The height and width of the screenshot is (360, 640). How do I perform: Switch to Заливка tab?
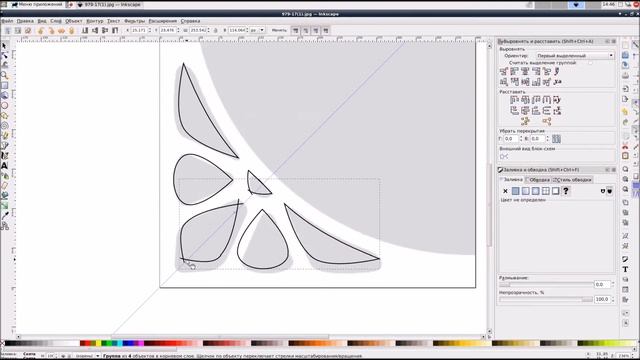tap(511, 180)
